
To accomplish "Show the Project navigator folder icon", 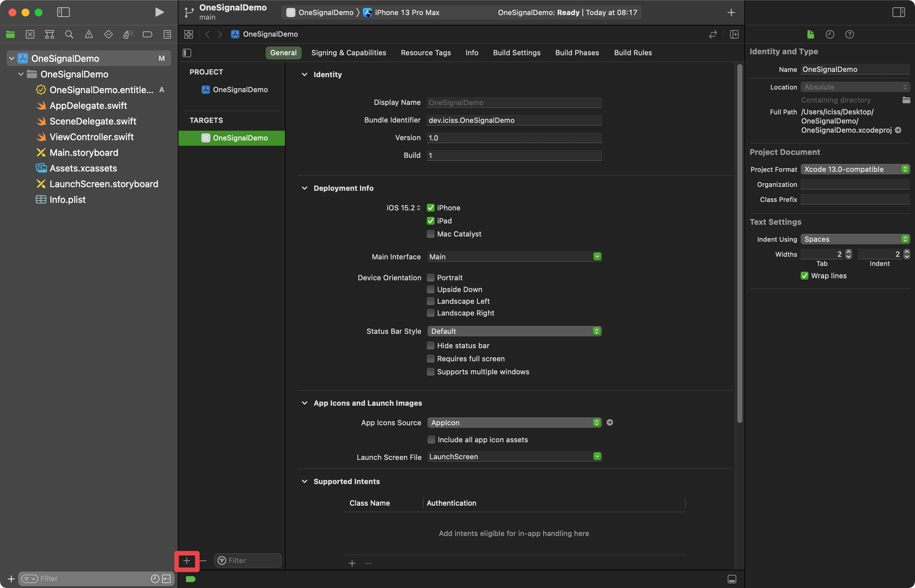I will click(11, 34).
